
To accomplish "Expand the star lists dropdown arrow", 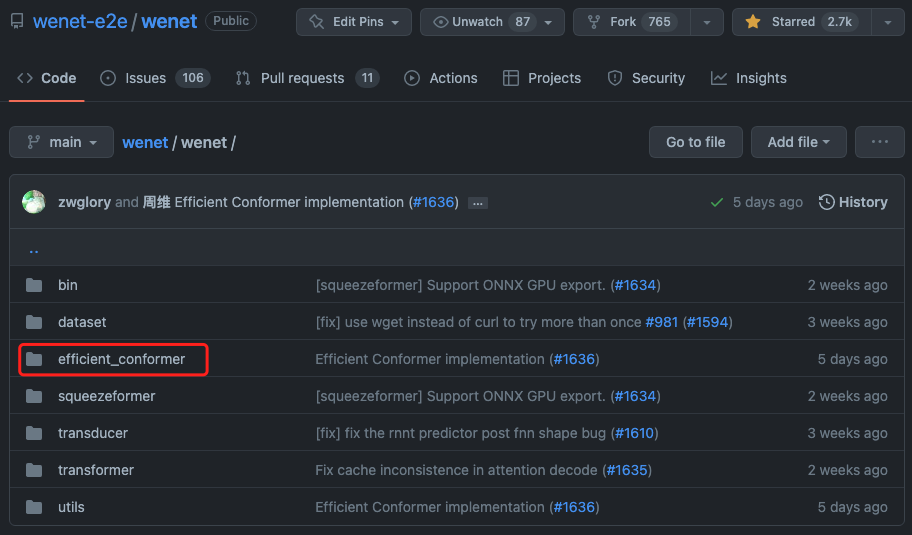I will [x=887, y=22].
